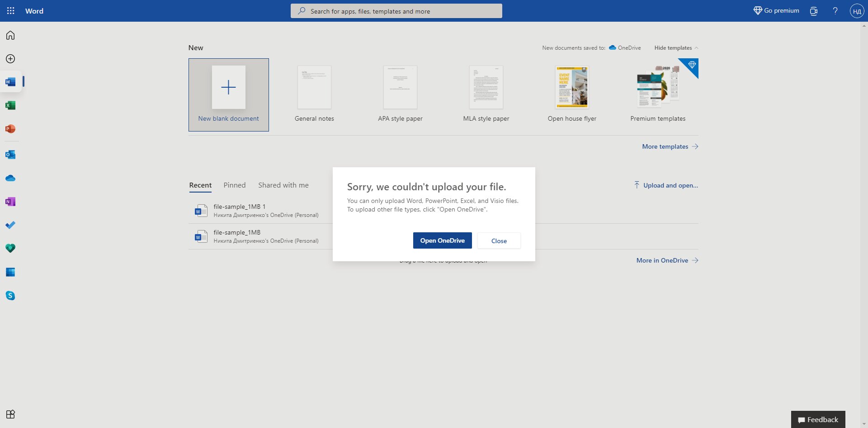Screen dimensions: 868x428
Task: Click the search field for apps and files
Action: click(x=396, y=11)
